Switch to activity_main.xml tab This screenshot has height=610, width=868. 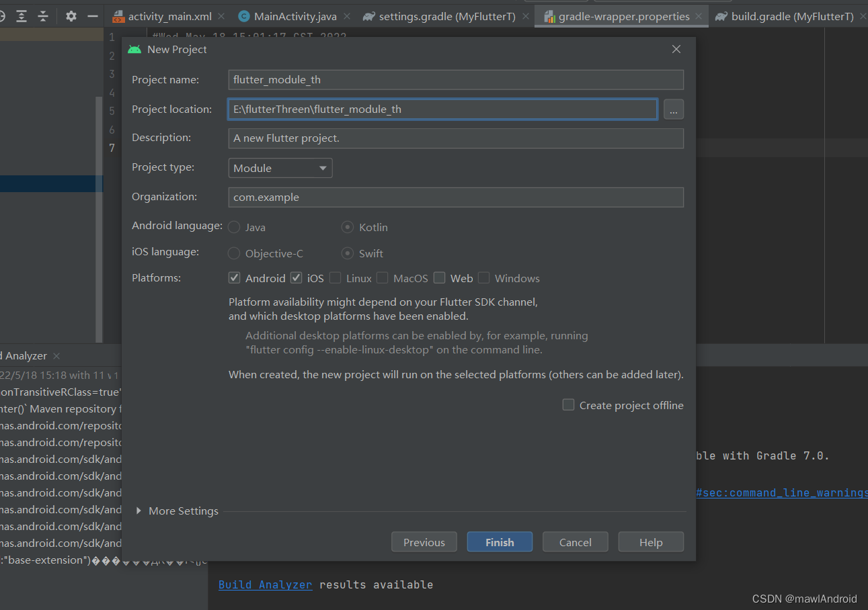(169, 16)
